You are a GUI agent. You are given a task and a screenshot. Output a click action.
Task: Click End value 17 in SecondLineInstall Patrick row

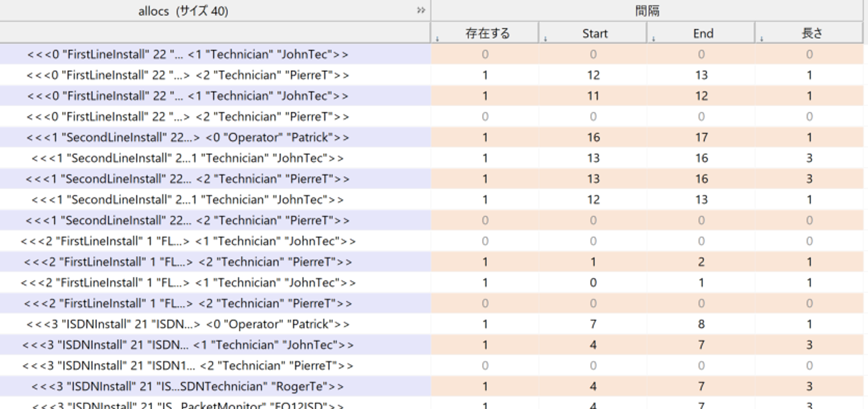(x=701, y=137)
